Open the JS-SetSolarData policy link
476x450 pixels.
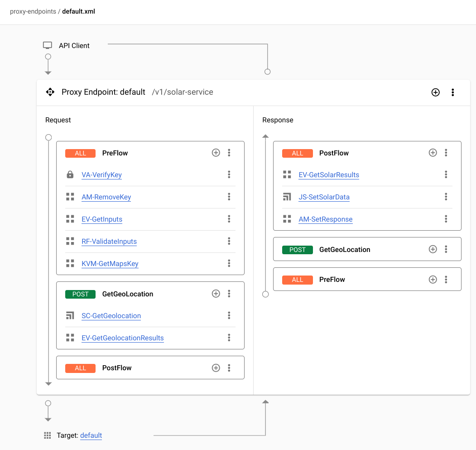[x=324, y=197]
